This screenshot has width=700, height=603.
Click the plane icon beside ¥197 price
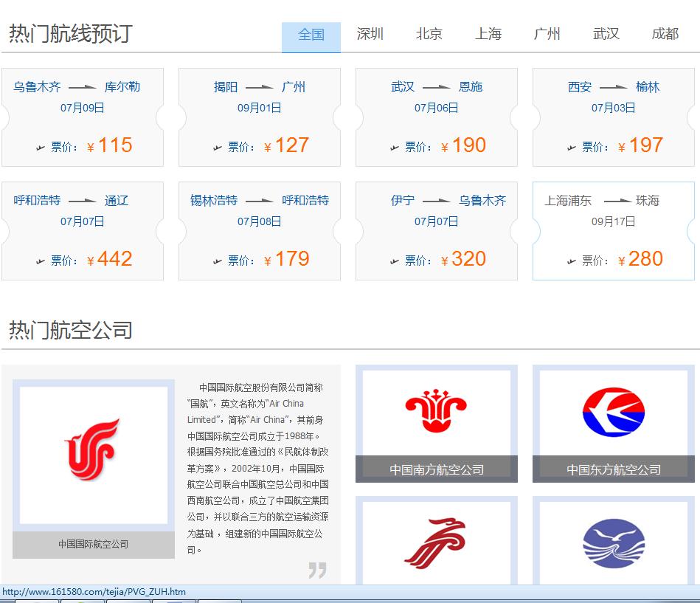[x=572, y=148]
